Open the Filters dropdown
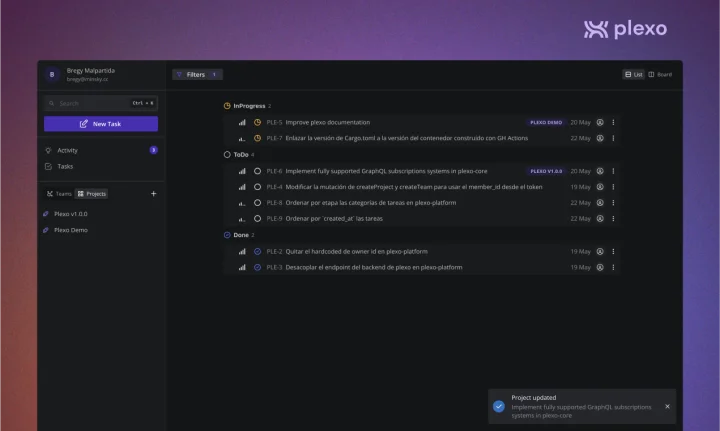 pyautogui.click(x=197, y=74)
